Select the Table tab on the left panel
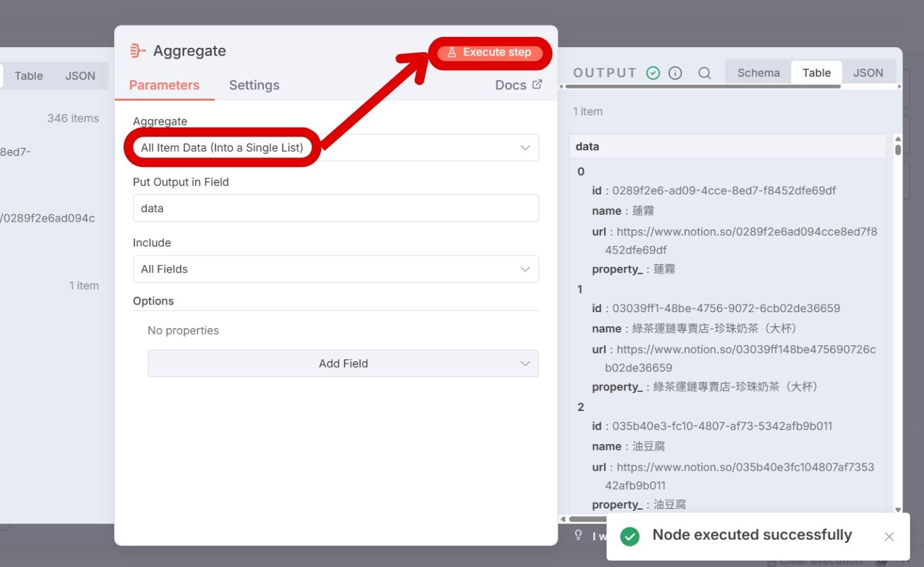 pyautogui.click(x=28, y=75)
